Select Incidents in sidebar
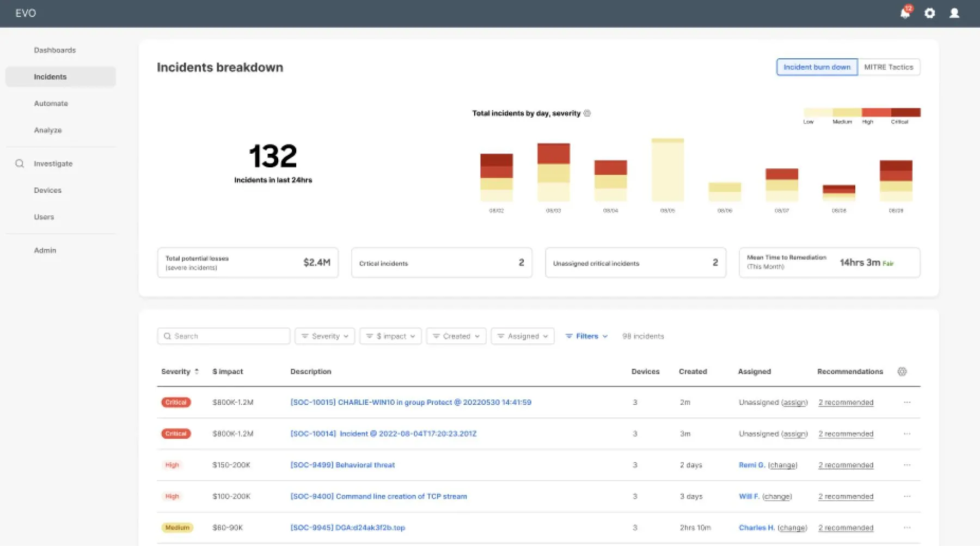This screenshot has height=546, width=980. [60, 77]
